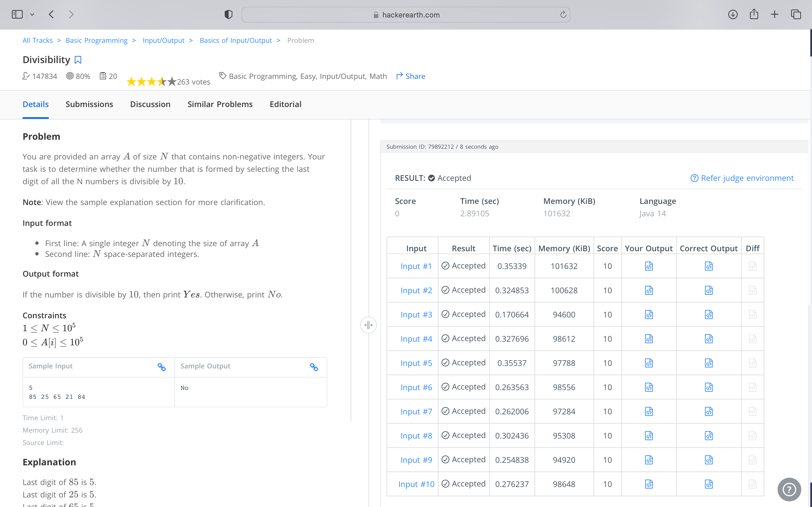Open Your Output file for Input #1
Screen dimensions: 812x507
(648, 266)
